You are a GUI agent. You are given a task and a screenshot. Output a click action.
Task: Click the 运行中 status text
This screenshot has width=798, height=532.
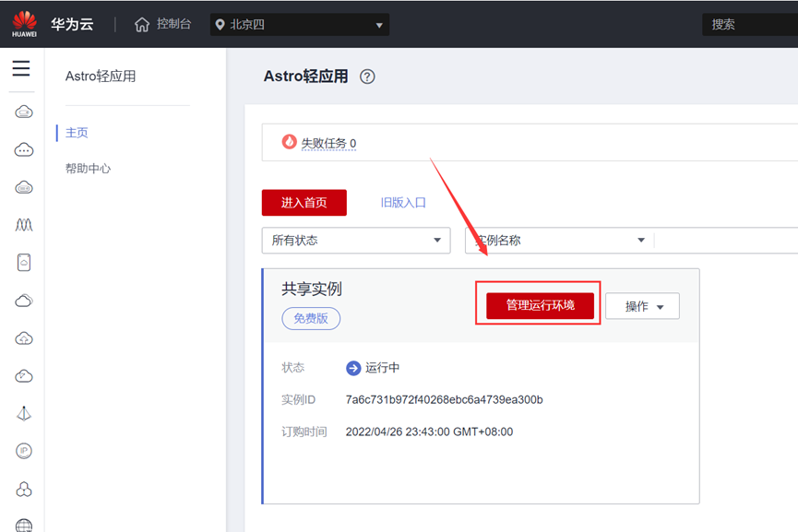pyautogui.click(x=382, y=368)
